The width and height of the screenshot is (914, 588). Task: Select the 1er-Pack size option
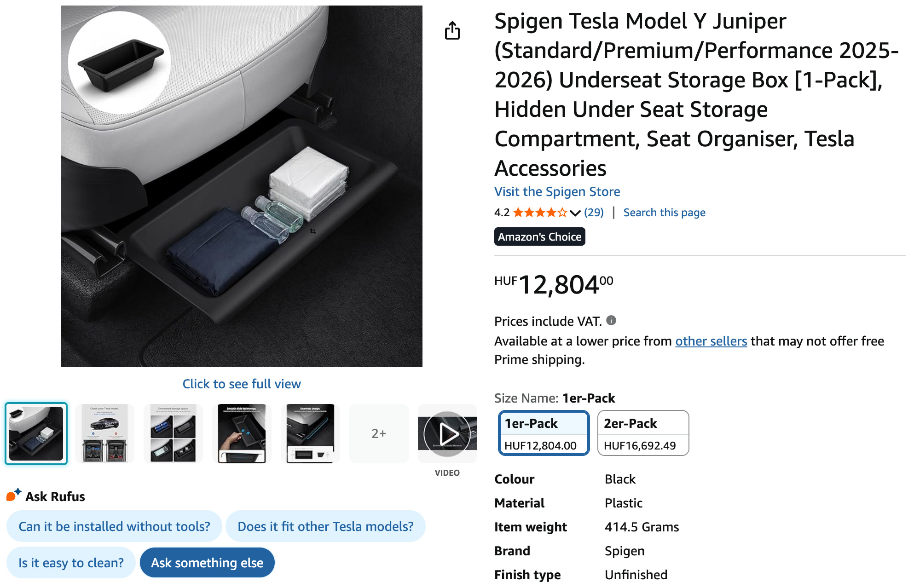click(x=544, y=433)
